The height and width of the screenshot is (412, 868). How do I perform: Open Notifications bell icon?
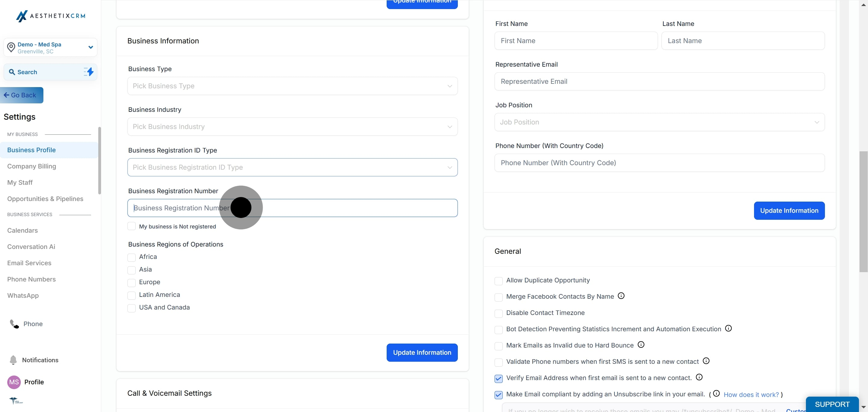point(13,360)
